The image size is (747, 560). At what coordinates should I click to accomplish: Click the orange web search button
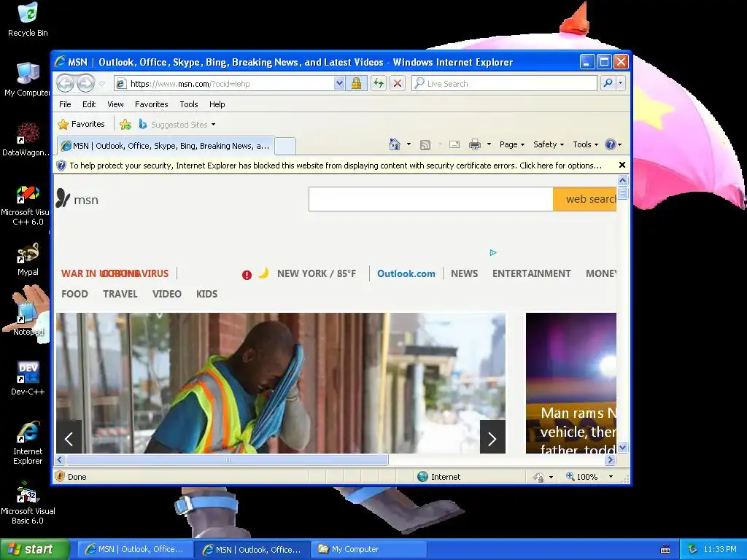tap(584, 199)
